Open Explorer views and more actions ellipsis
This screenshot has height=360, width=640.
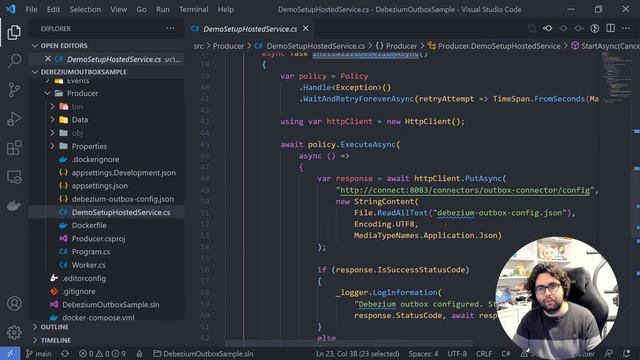click(170, 28)
